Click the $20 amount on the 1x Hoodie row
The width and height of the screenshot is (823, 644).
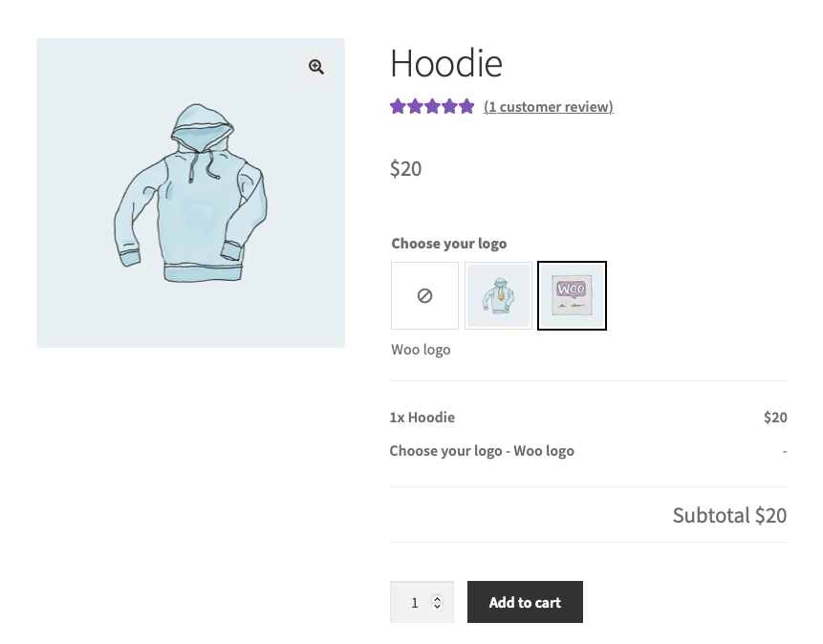tap(775, 418)
